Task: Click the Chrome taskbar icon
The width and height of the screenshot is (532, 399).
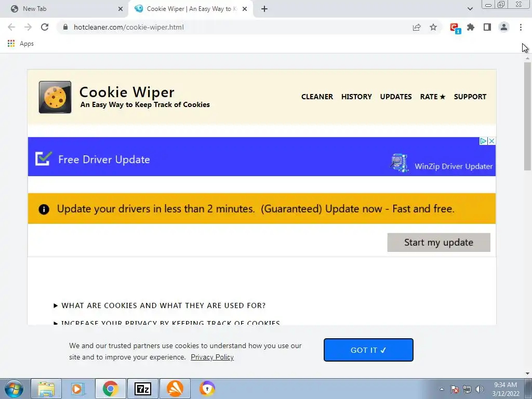Action: click(111, 389)
